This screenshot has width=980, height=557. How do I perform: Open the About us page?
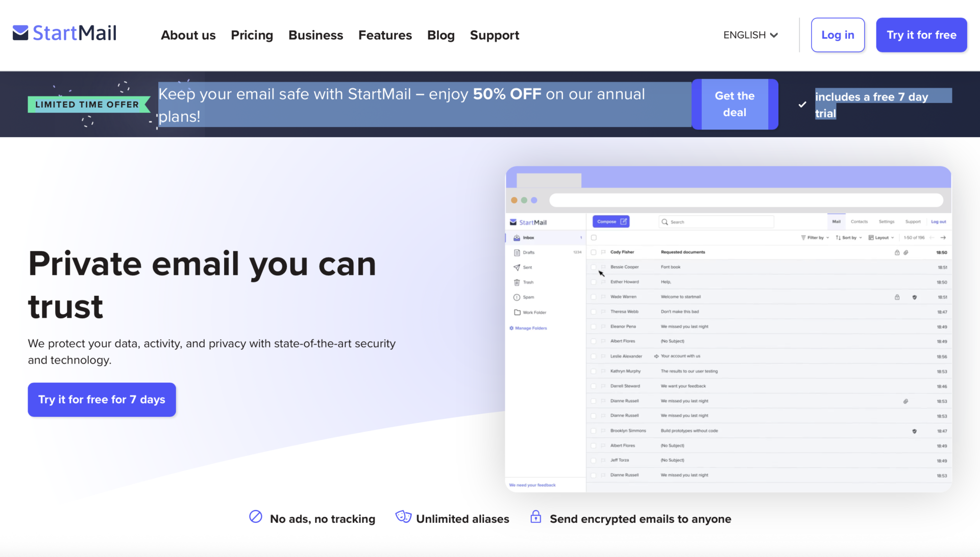(x=188, y=35)
